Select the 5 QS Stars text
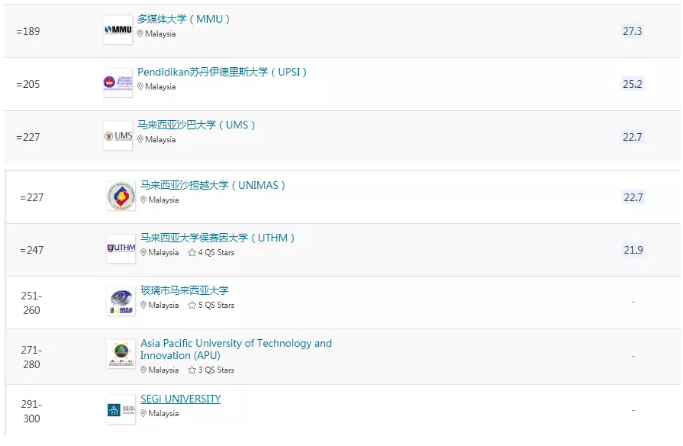Viewport: 683px width, 446px height. pyautogui.click(x=216, y=305)
